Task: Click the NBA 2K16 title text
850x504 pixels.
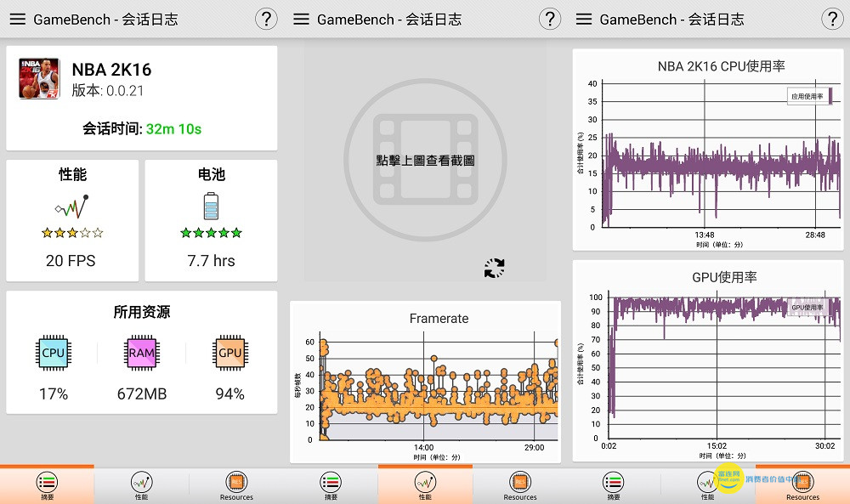Action: [x=111, y=70]
